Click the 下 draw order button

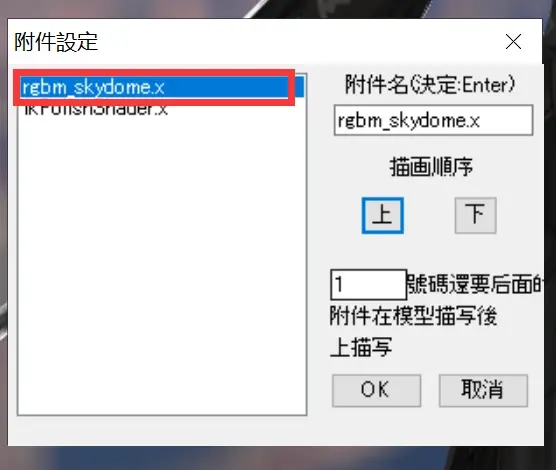click(476, 215)
